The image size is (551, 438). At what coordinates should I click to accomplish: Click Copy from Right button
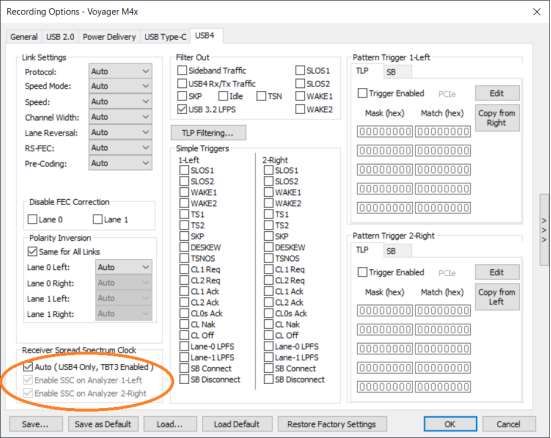coord(497,118)
